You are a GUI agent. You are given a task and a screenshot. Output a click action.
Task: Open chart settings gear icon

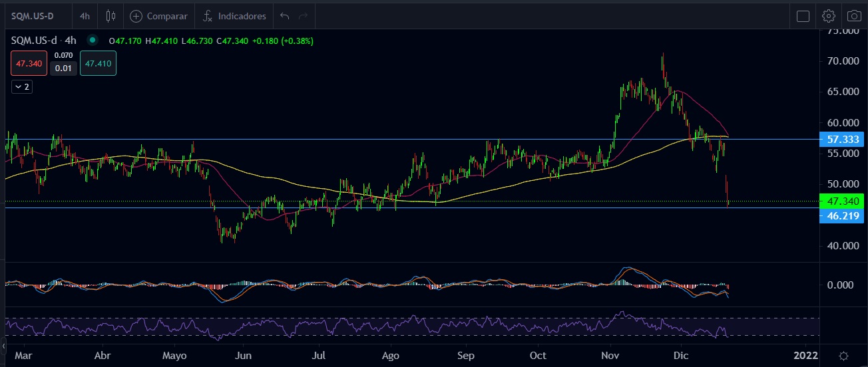829,16
